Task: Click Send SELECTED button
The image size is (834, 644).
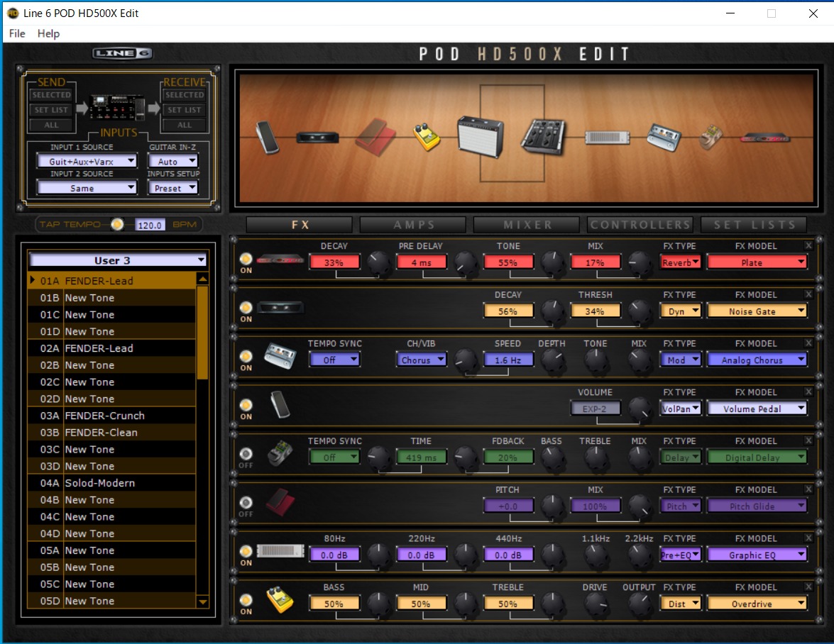Action: 51,94
